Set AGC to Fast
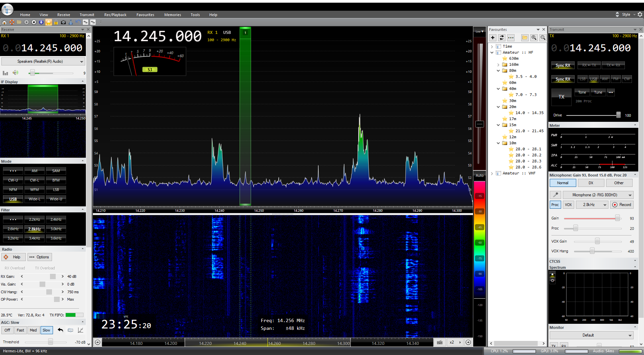 pos(20,330)
